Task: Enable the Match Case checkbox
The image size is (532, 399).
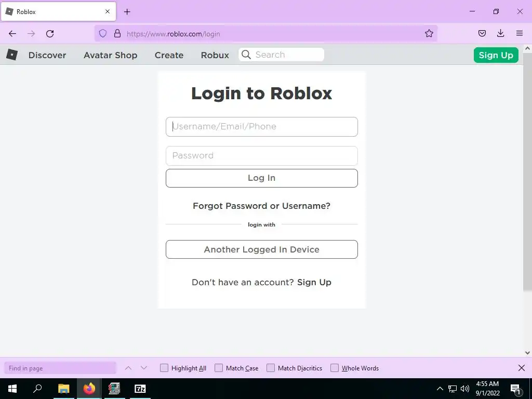Action: click(x=219, y=368)
